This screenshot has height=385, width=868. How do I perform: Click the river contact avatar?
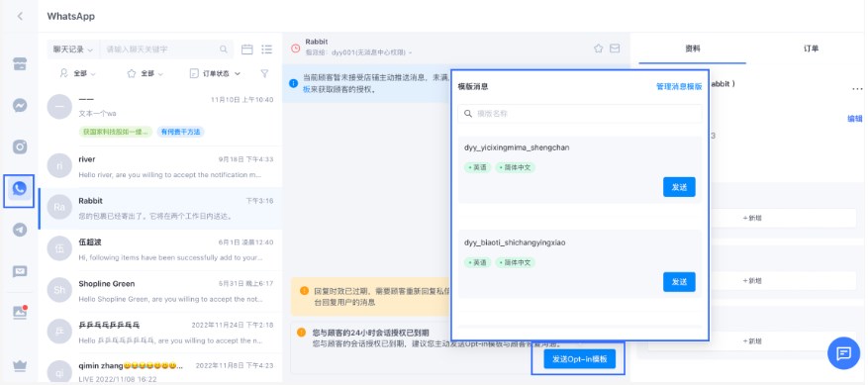(x=59, y=166)
